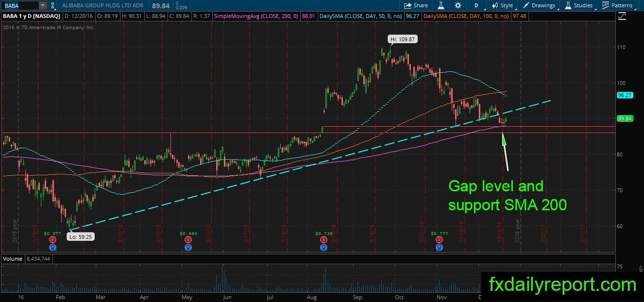Click the Share button
This screenshot has height=302, width=644.
[x=416, y=5]
